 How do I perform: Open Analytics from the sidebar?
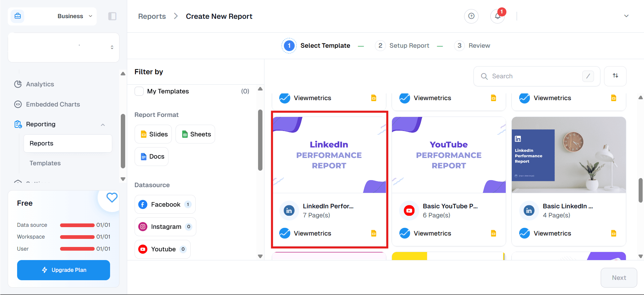pos(40,84)
